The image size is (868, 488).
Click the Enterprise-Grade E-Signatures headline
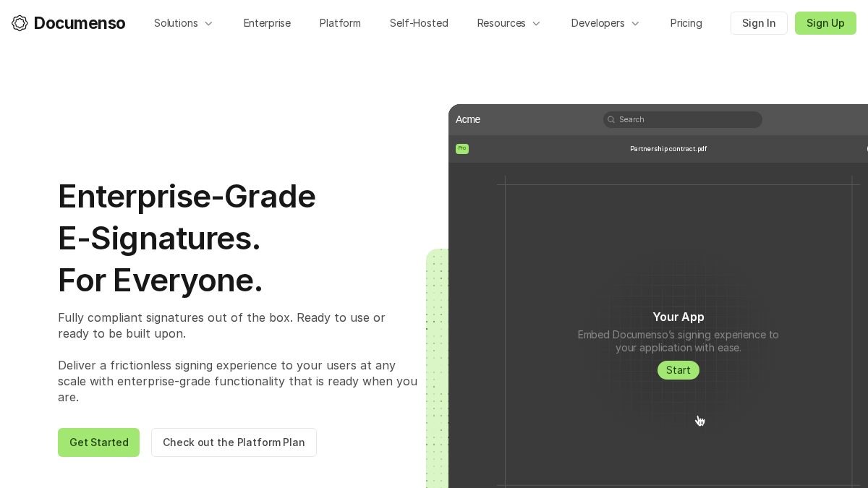(187, 238)
